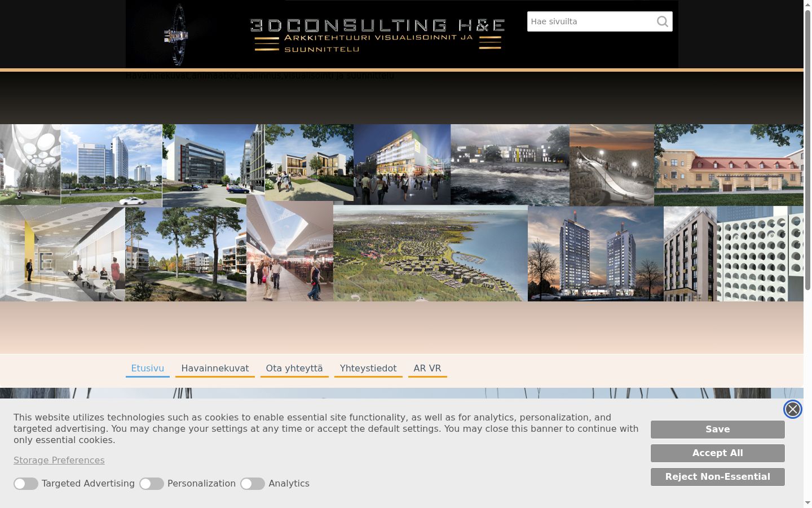
Task: Click the aerial coastal town rendering thumbnail
Action: click(430, 253)
